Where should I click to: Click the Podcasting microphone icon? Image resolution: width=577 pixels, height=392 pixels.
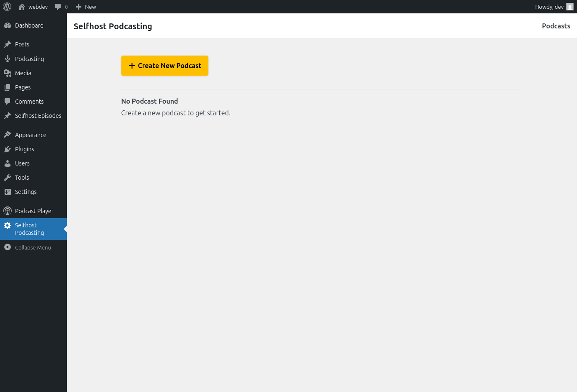tap(8, 59)
